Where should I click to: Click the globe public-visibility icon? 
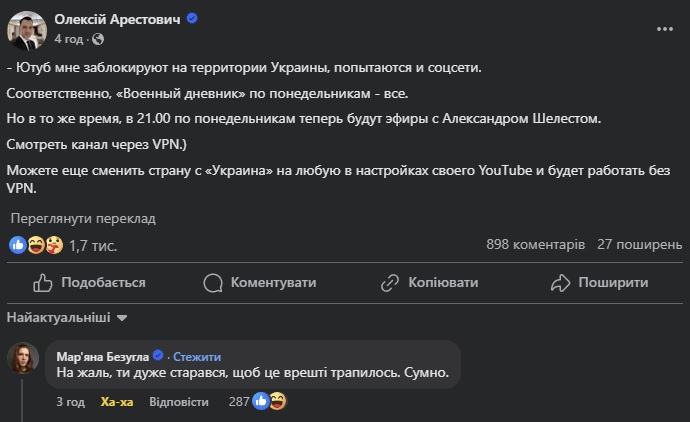[98, 39]
